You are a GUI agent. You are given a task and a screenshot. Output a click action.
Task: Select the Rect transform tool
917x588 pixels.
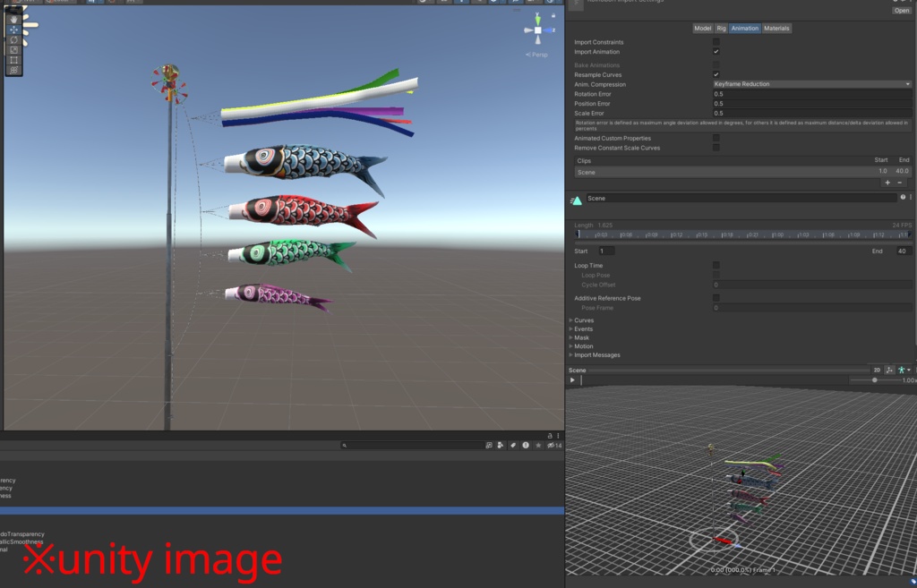pyautogui.click(x=13, y=60)
